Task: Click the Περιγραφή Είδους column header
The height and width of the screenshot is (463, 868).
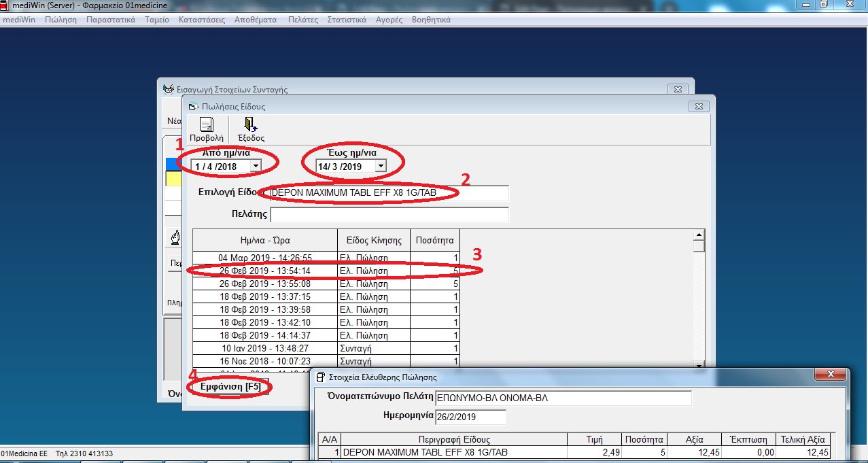Action: 454,439
